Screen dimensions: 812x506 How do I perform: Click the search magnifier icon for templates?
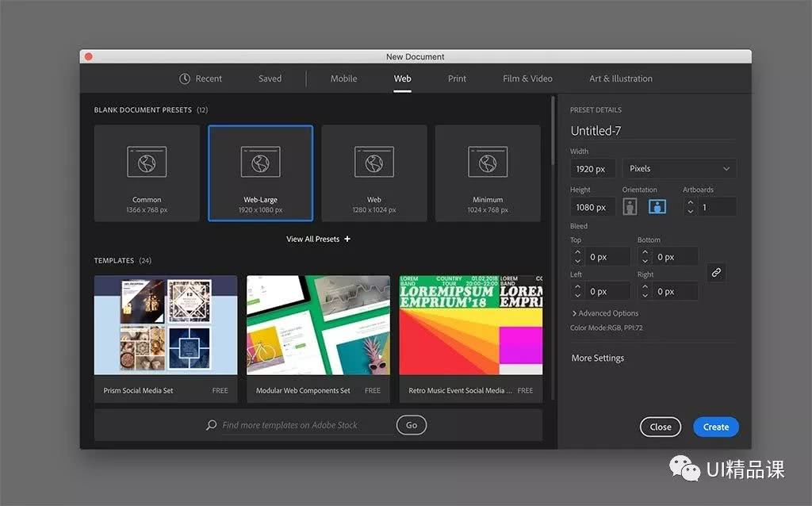click(x=212, y=425)
